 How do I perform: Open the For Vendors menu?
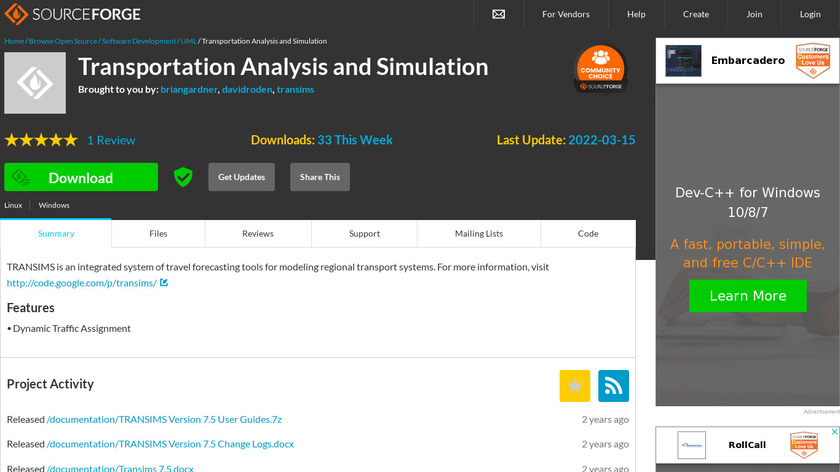tap(566, 14)
